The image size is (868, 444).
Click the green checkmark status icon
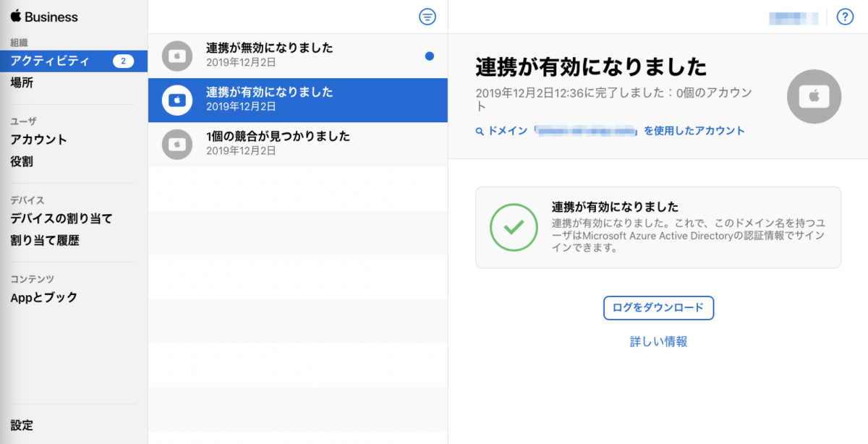pos(514,227)
